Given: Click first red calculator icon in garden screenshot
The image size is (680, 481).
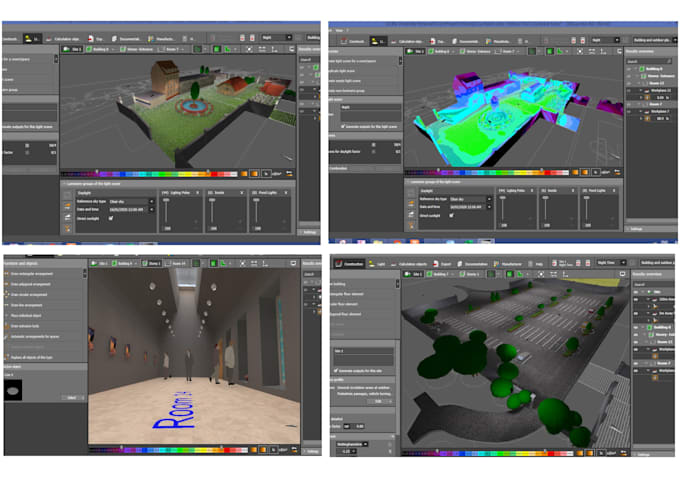Looking at the screenshot, I should pos(242,38).
